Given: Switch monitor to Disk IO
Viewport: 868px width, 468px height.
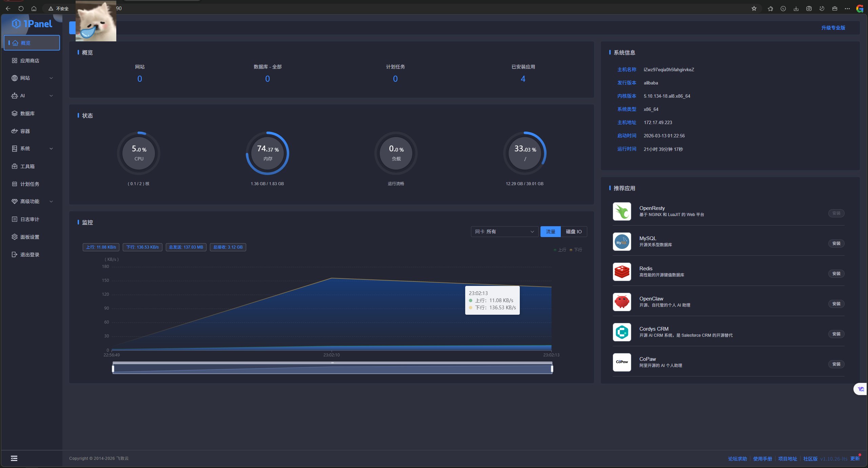Looking at the screenshot, I should (574, 232).
